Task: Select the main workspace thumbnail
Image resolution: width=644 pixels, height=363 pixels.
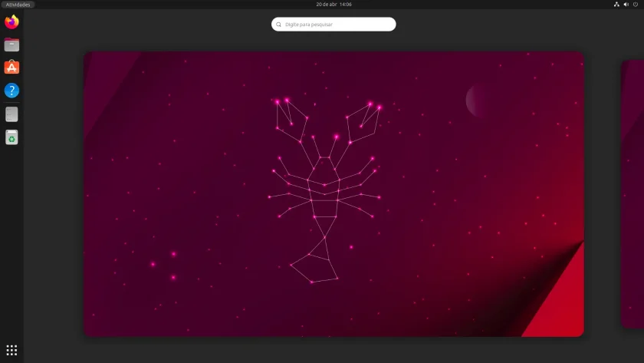Action: (x=333, y=194)
